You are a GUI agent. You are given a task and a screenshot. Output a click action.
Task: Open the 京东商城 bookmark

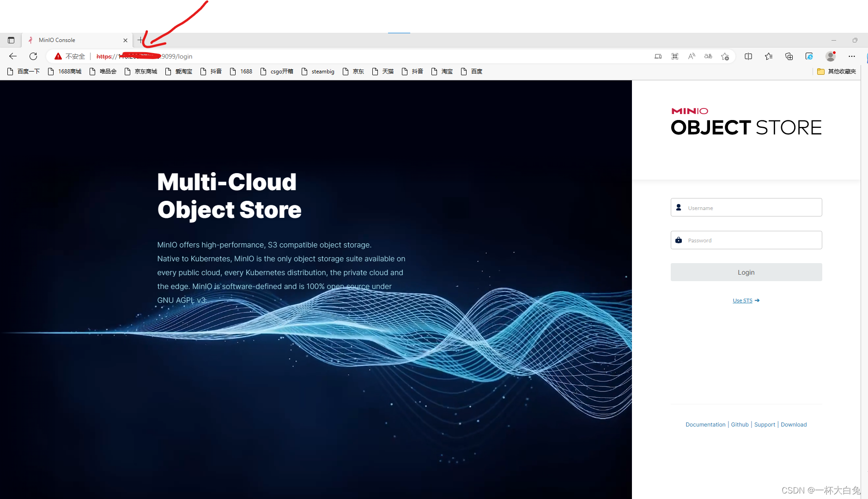pos(141,72)
